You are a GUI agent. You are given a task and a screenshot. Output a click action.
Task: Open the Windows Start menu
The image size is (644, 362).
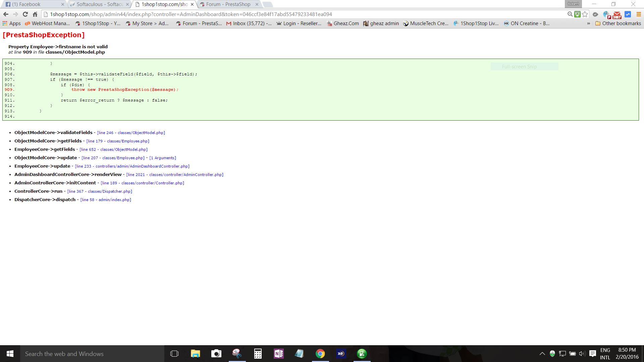(10, 354)
